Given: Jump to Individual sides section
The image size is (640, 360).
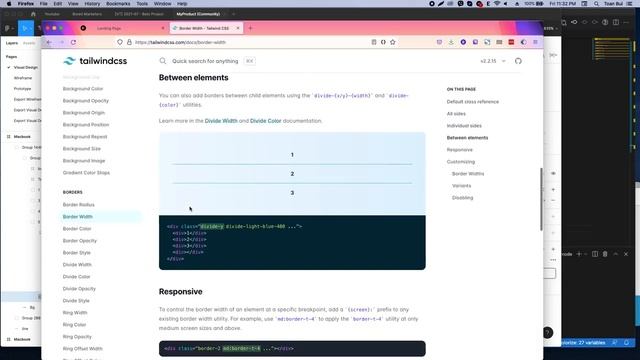Looking at the screenshot, I should (464, 126).
